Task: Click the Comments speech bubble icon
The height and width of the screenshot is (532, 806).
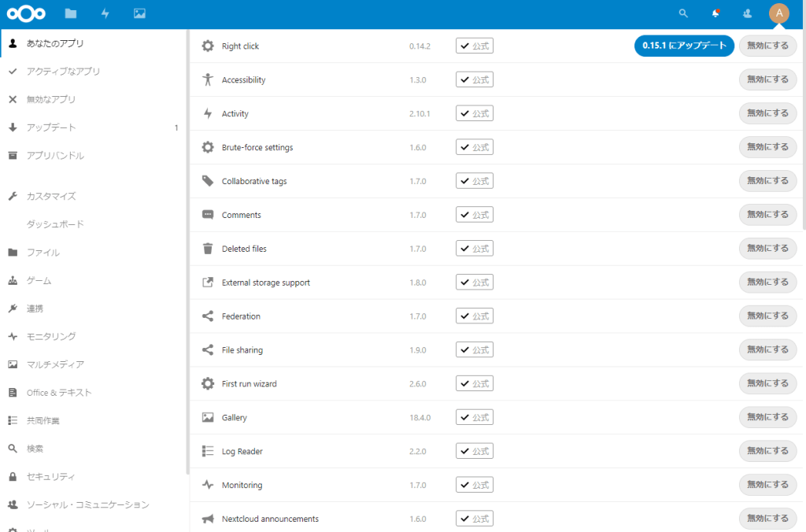Action: click(x=208, y=215)
